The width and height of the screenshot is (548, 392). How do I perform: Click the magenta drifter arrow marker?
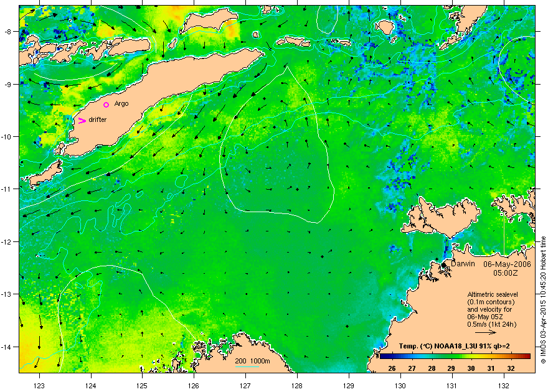click(x=82, y=121)
